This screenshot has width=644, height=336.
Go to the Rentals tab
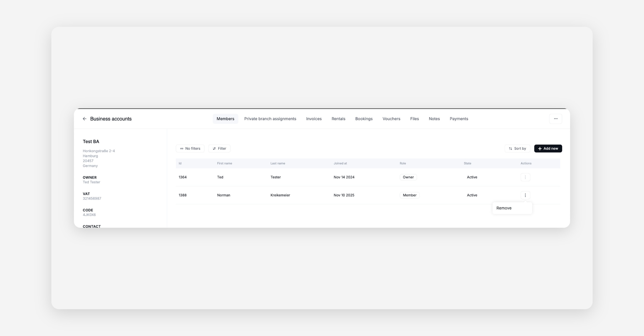point(338,119)
